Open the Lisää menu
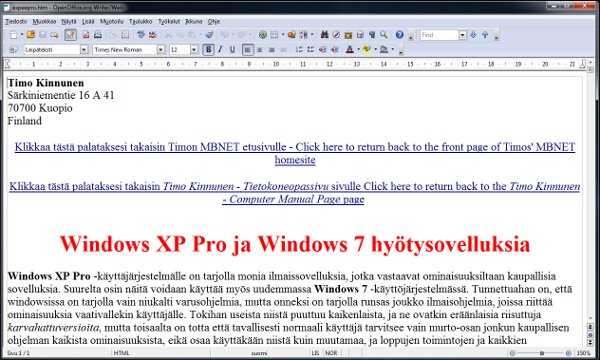 pyautogui.click(x=88, y=21)
